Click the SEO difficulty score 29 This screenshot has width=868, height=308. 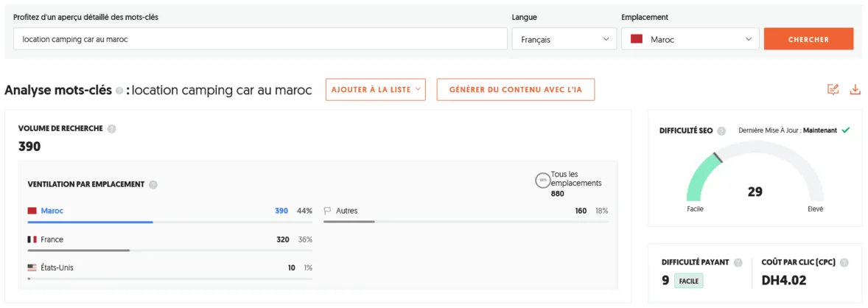pyautogui.click(x=755, y=192)
